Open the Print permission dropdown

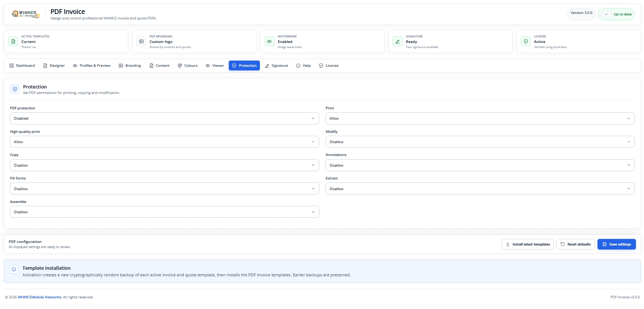[480, 119]
